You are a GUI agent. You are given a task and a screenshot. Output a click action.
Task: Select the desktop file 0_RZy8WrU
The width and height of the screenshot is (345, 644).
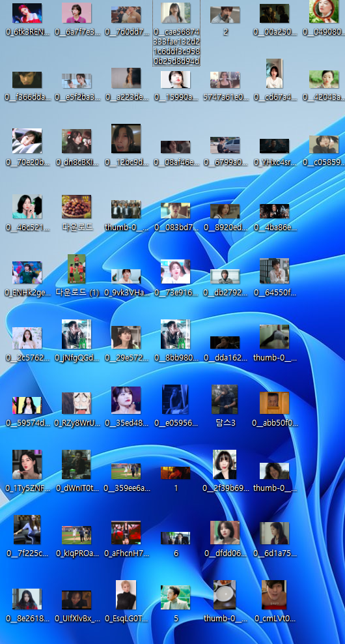click(x=77, y=403)
